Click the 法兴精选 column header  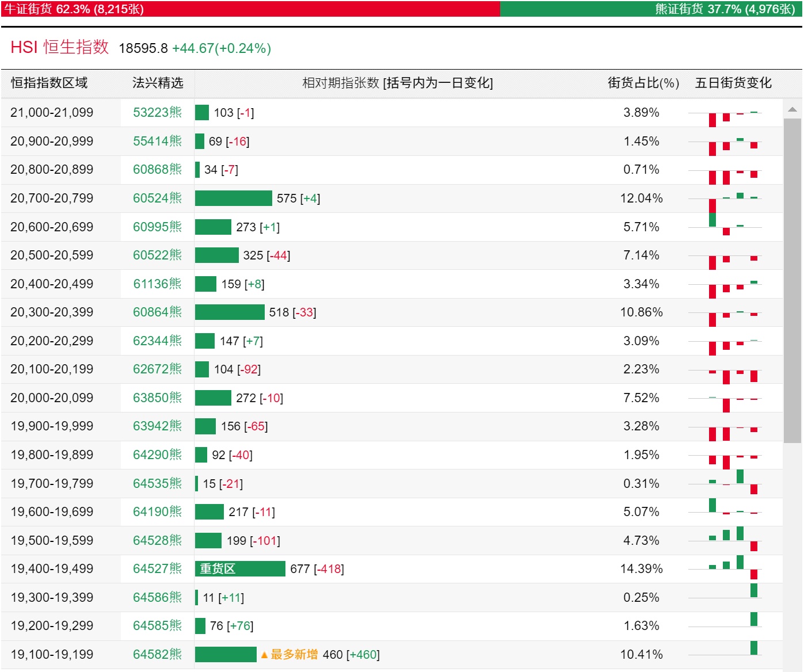coord(158,83)
